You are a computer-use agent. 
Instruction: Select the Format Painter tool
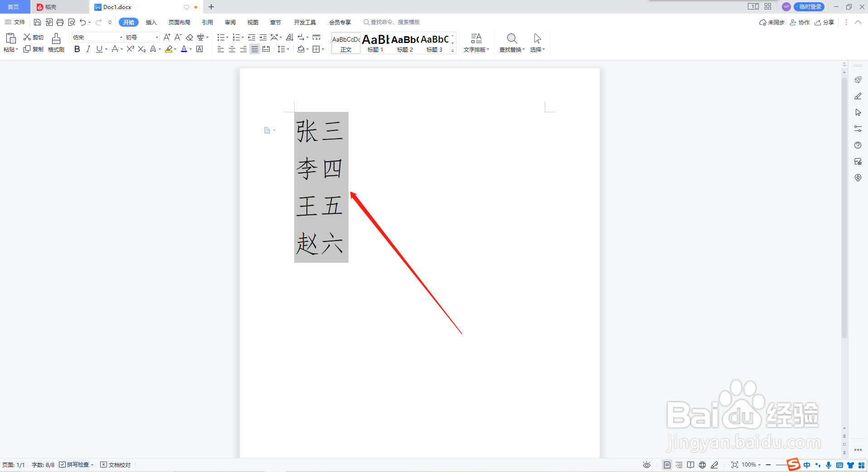coord(56,43)
